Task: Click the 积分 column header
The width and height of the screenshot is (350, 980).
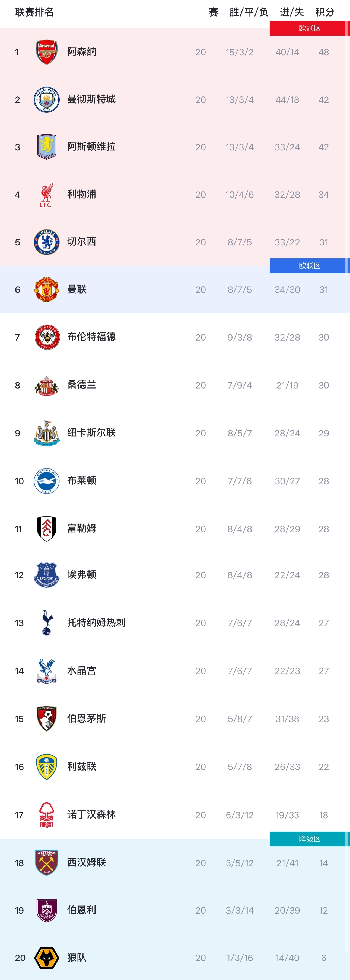Action: (x=324, y=12)
